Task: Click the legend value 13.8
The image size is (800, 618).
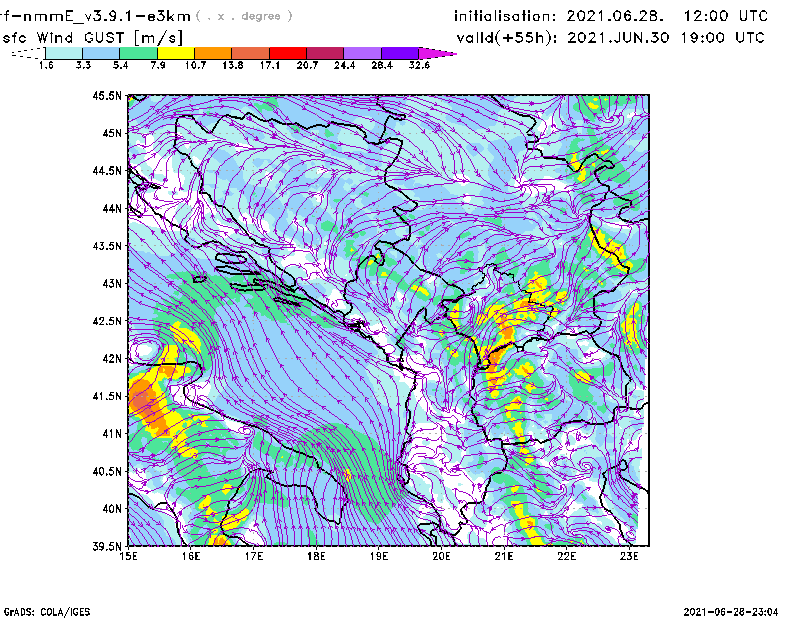Action: [233, 65]
